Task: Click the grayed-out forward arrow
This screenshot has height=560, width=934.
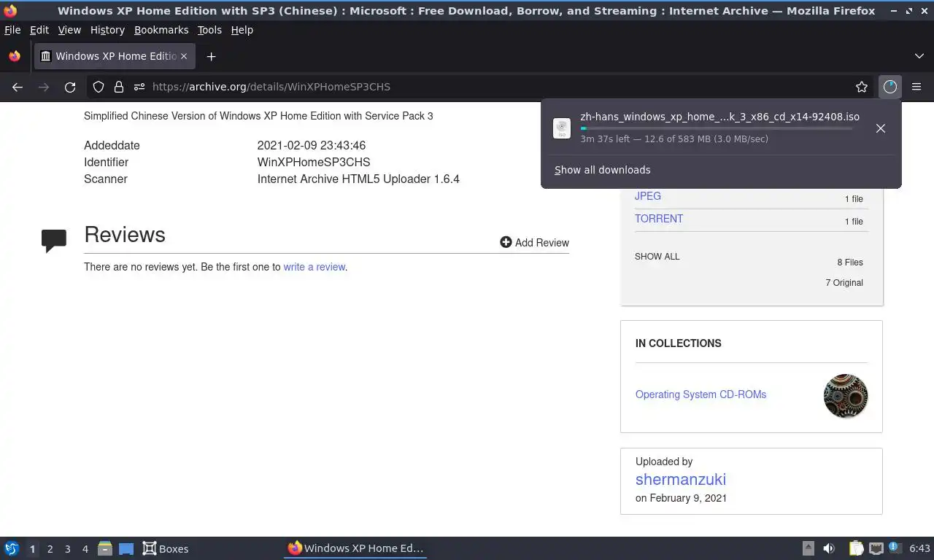Action: tap(44, 87)
